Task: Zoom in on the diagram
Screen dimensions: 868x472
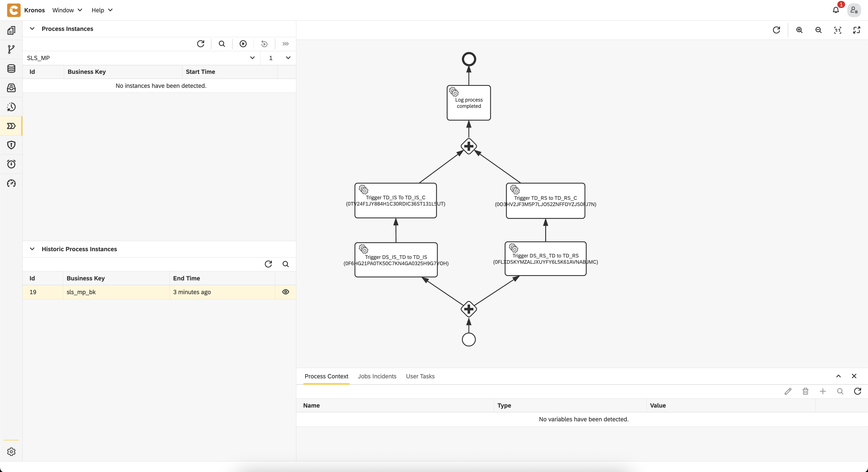Action: [x=799, y=30]
